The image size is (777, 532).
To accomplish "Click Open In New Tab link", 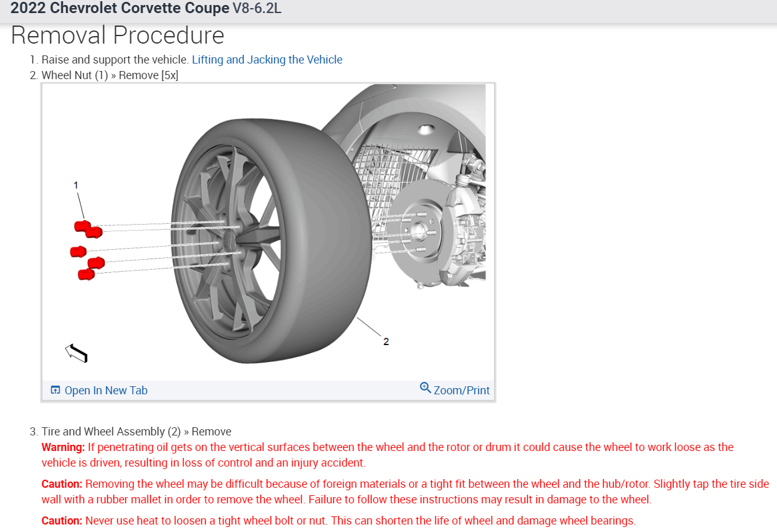I will [x=106, y=391].
